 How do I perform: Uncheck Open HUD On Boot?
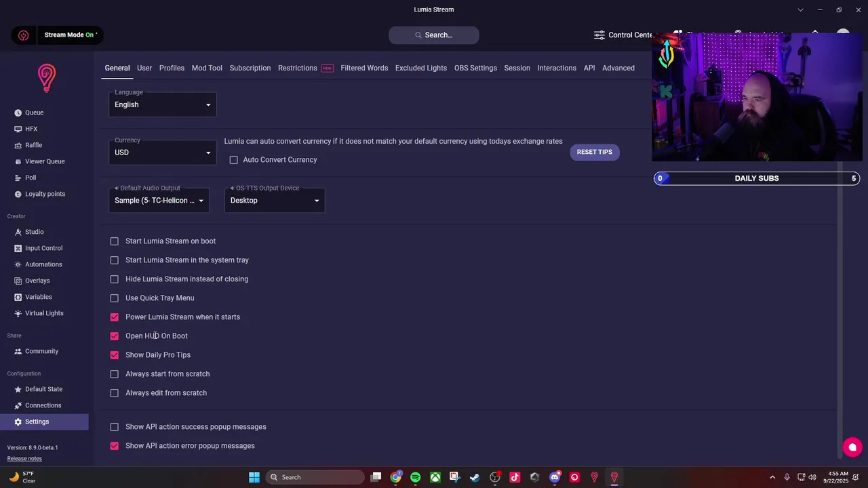pos(115,336)
